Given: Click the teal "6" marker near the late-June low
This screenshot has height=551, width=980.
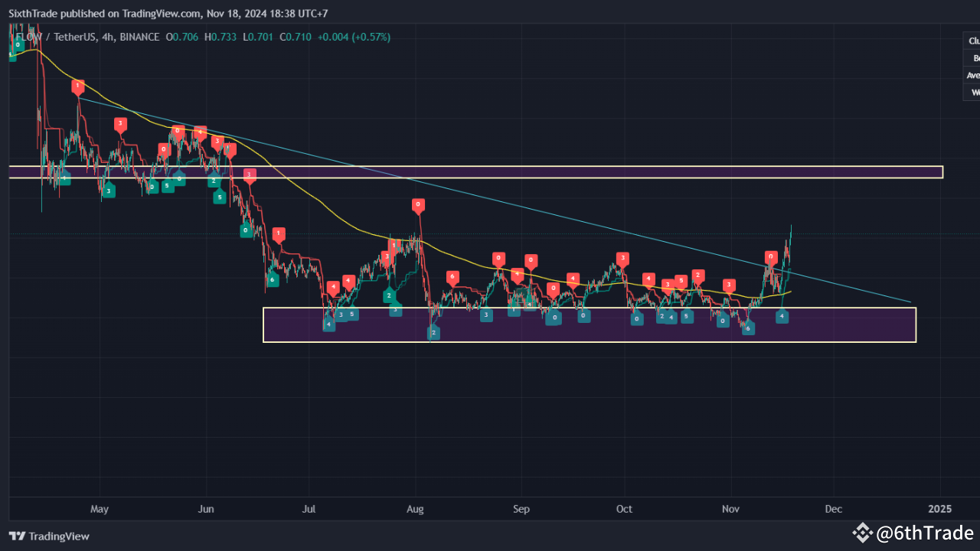Looking at the screenshot, I should pyautogui.click(x=272, y=280).
